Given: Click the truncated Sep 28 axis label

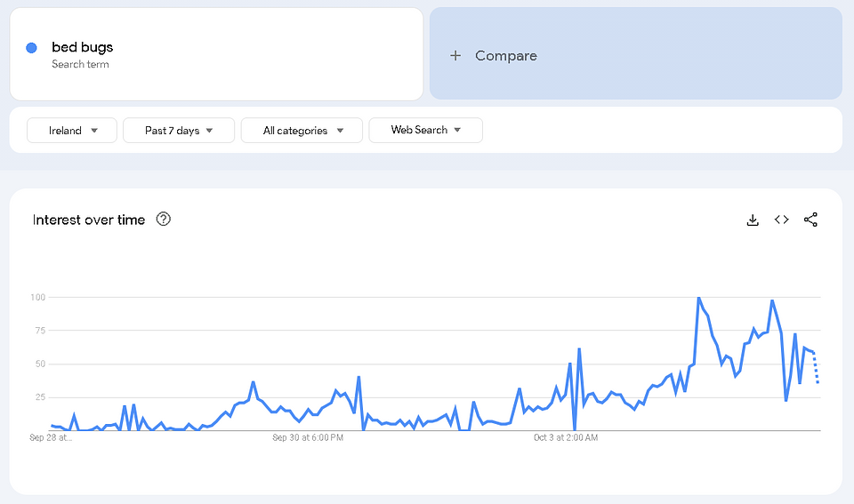Looking at the screenshot, I should (x=51, y=437).
